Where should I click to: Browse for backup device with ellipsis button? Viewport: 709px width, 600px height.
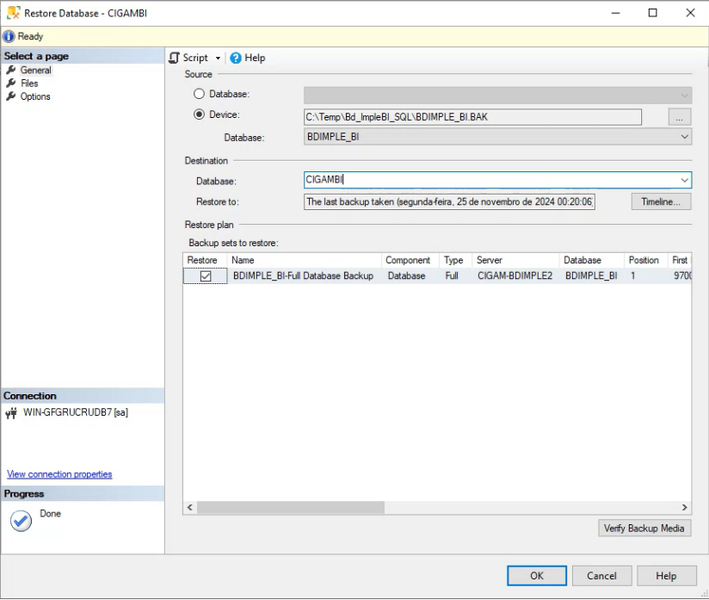tap(680, 117)
